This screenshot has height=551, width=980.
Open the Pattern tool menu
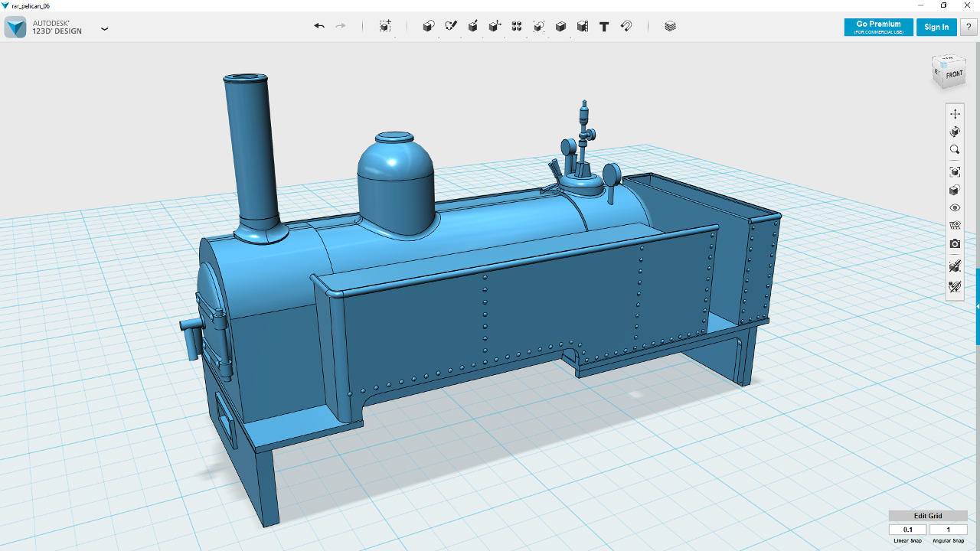coord(517,26)
